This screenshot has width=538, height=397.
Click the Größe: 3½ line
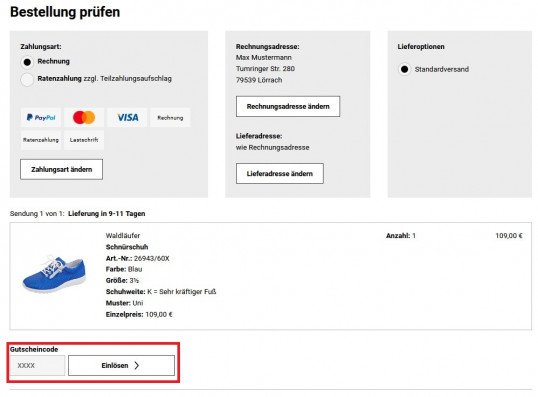122,281
